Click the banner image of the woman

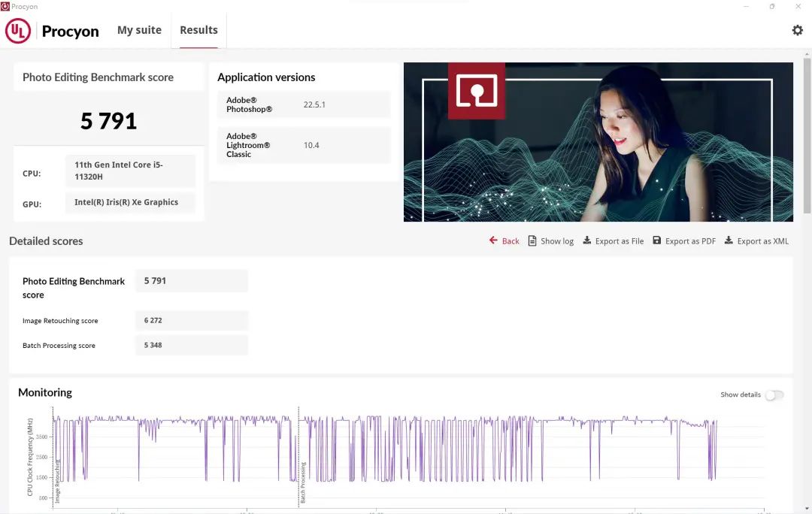(x=598, y=142)
